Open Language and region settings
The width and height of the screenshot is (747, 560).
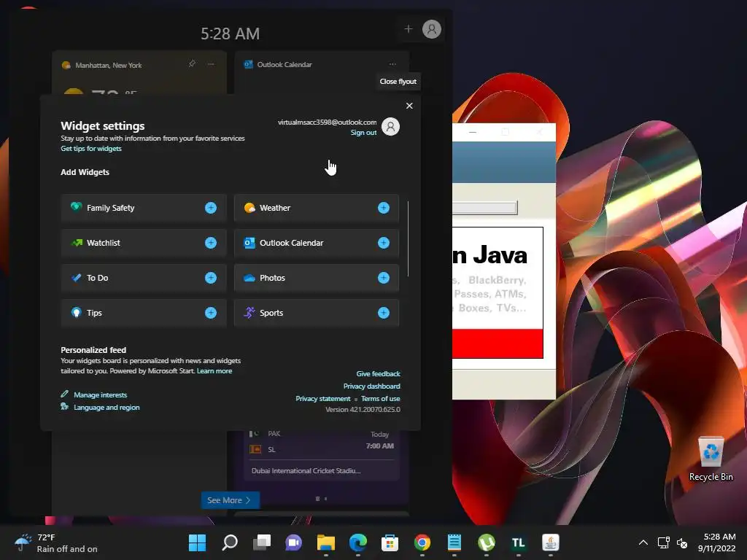point(107,407)
